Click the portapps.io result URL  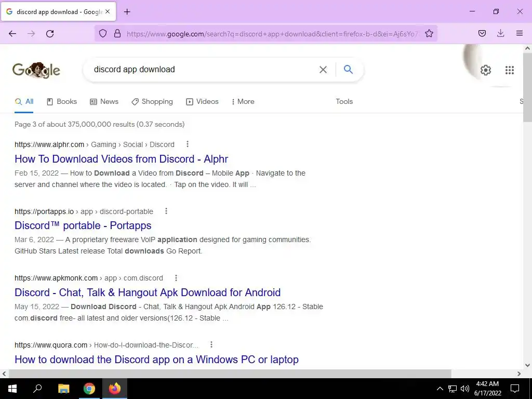click(84, 211)
